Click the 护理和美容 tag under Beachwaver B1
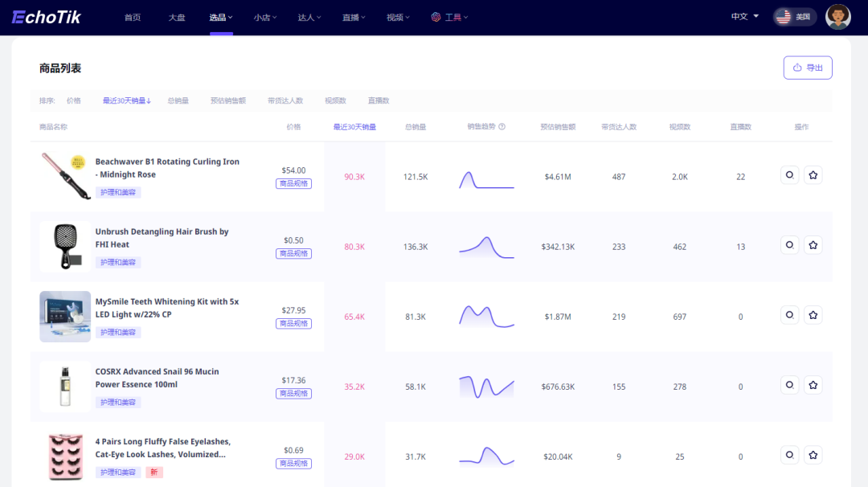This screenshot has width=868, height=487. [x=118, y=193]
